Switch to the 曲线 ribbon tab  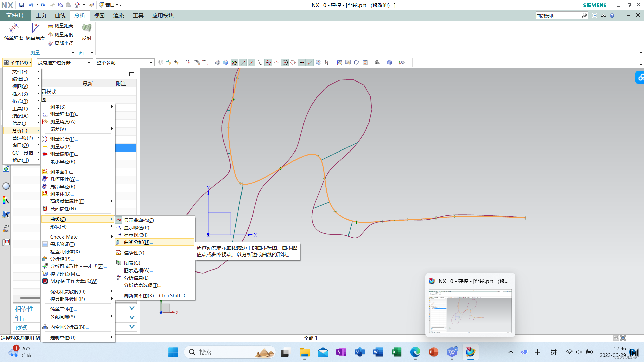[x=60, y=15]
